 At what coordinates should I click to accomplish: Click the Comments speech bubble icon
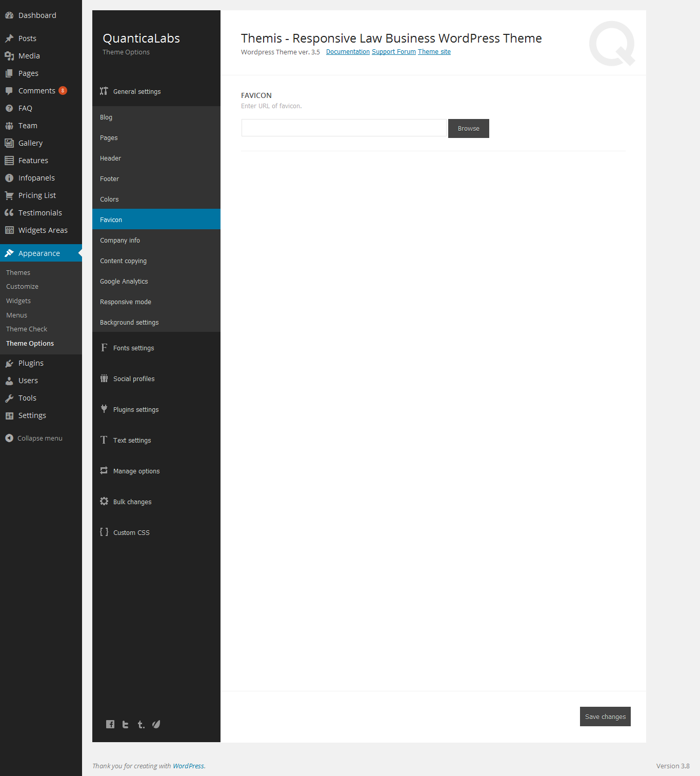(9, 91)
